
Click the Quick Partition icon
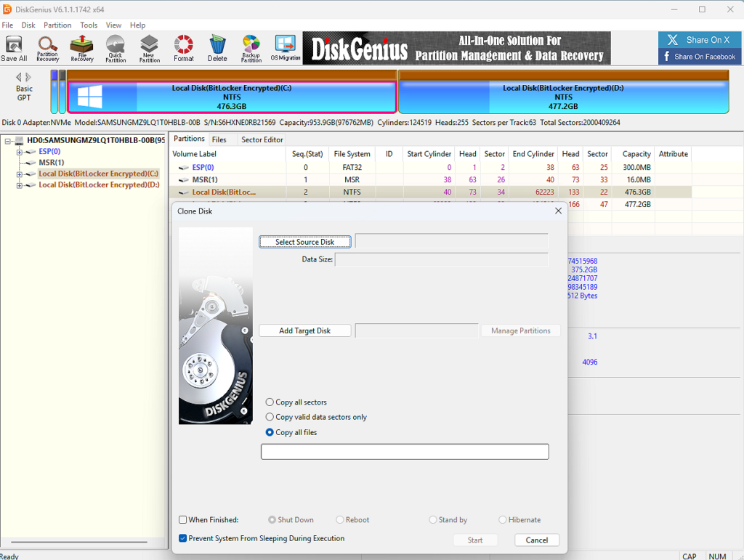pyautogui.click(x=115, y=48)
